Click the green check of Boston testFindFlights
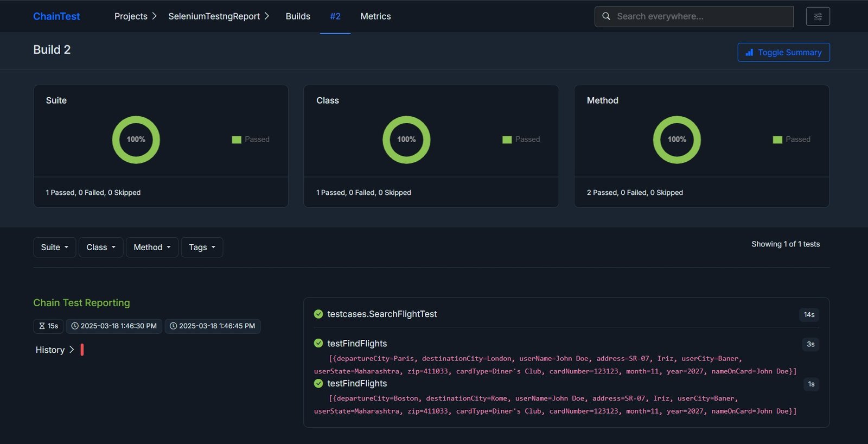This screenshot has width=868, height=444. (x=318, y=383)
